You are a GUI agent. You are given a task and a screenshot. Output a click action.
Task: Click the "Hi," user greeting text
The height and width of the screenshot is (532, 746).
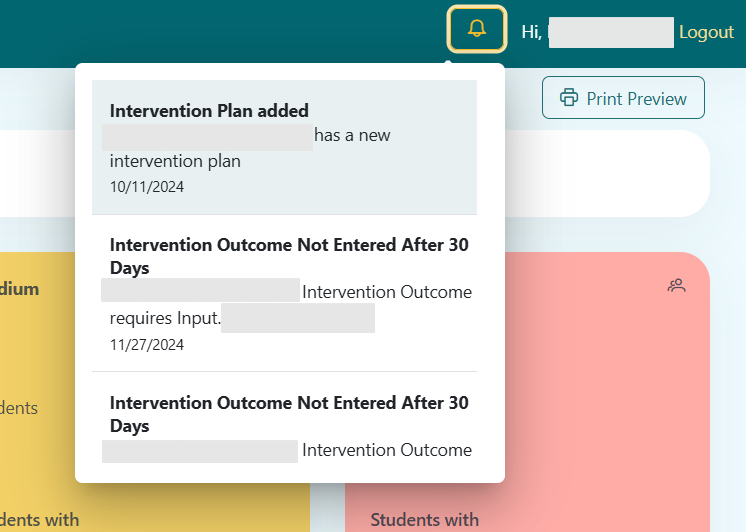[531, 32]
